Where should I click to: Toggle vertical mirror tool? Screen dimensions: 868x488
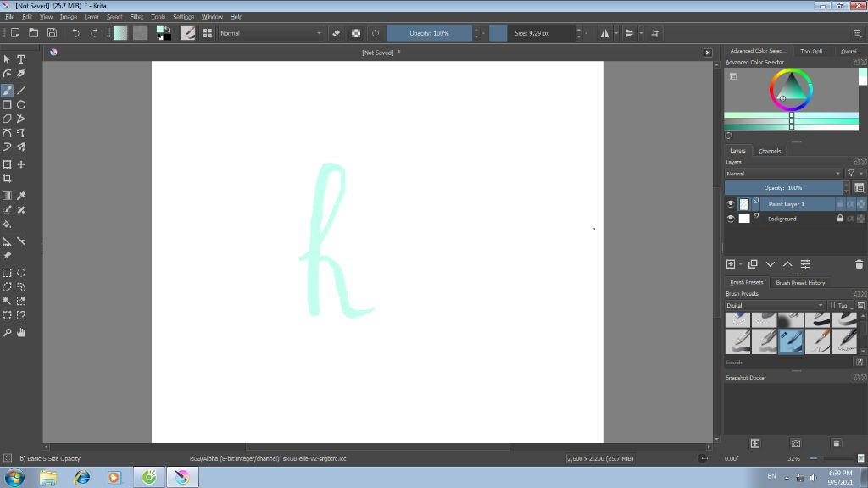[629, 33]
